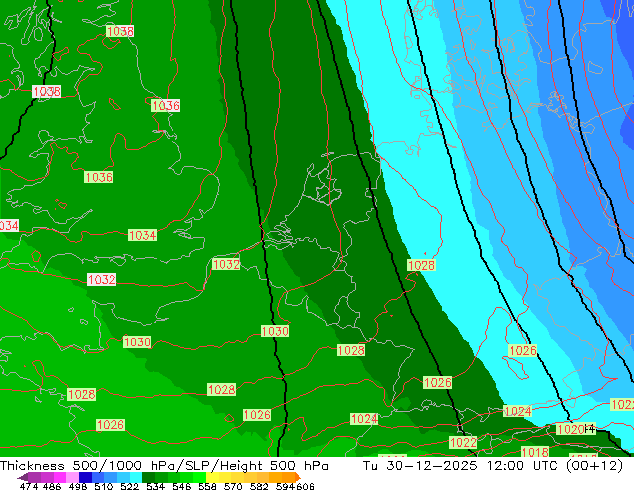Viewport: 634px width, 490px height.
Task: Click the orange arrow end of legend
Action: 298,477
